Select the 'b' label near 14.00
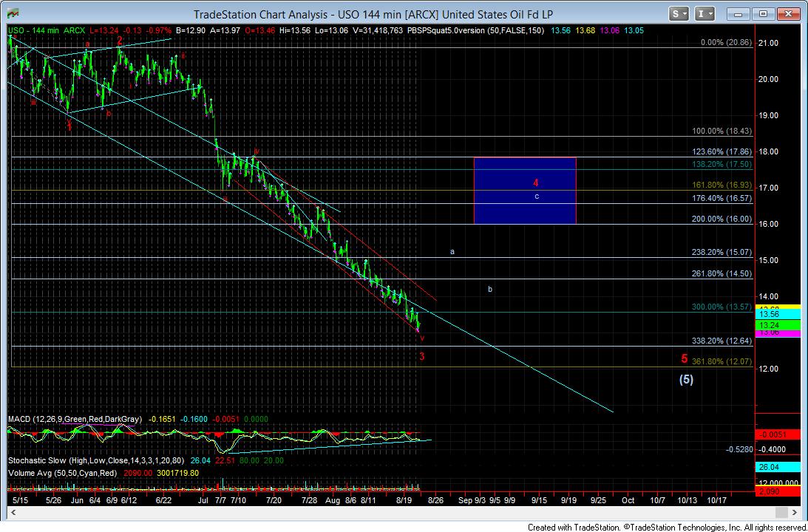This screenshot has width=808, height=532. click(490, 290)
